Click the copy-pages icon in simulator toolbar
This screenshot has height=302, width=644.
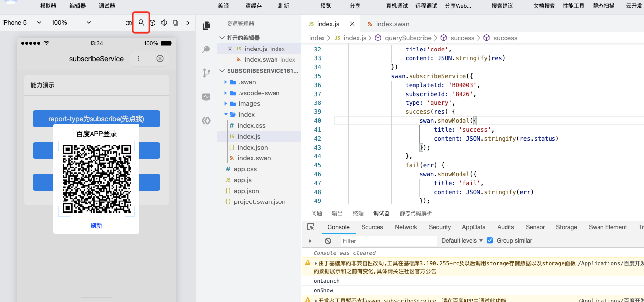coord(176,23)
